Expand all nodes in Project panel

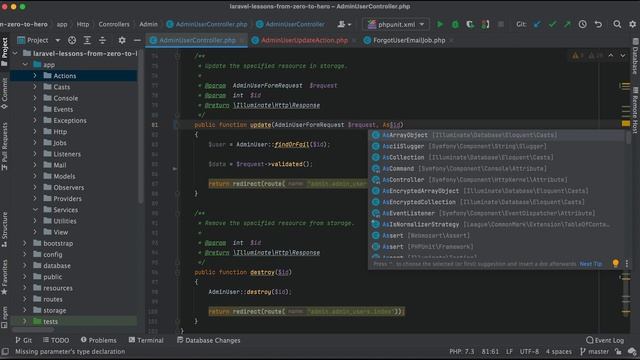pos(87,40)
